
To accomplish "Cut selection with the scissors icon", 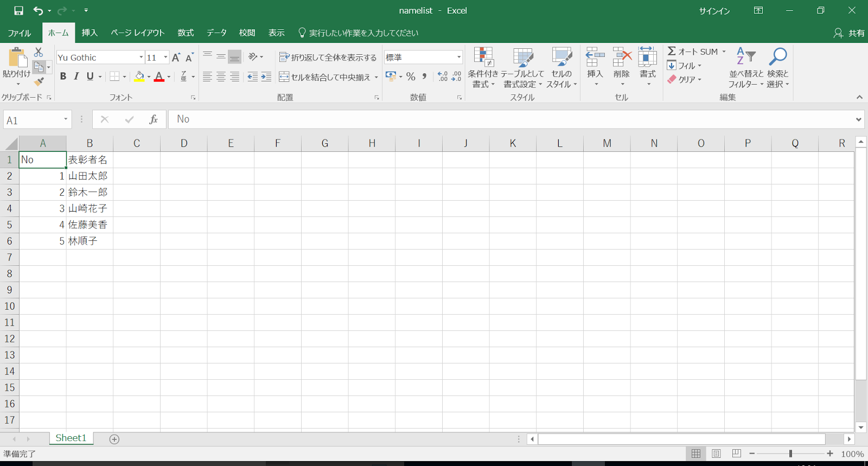I will [38, 52].
